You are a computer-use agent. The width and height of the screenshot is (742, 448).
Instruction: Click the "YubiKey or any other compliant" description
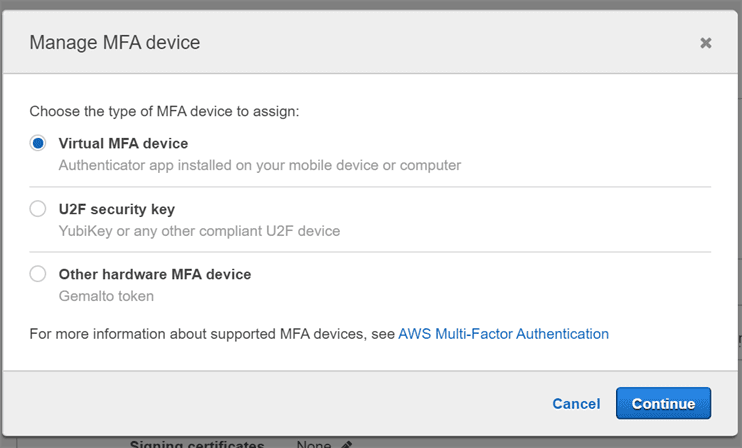(199, 231)
